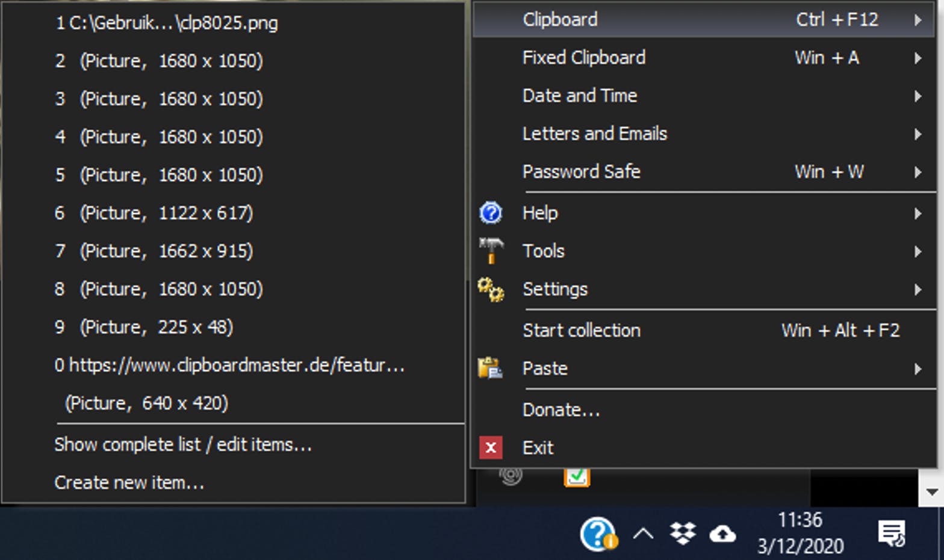
Task: Click the red X icon beside Exit
Action: [491, 448]
